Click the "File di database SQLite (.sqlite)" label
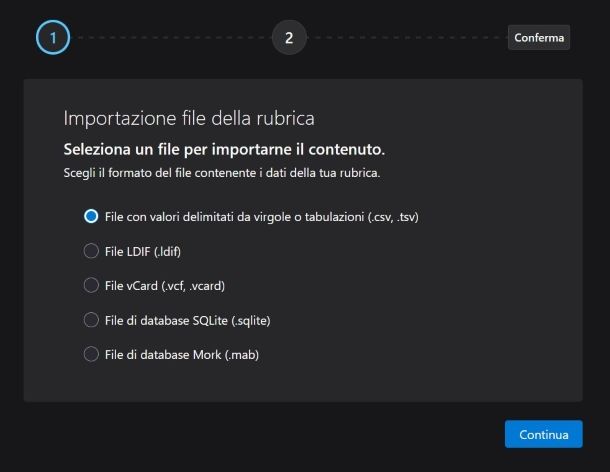 click(x=188, y=320)
